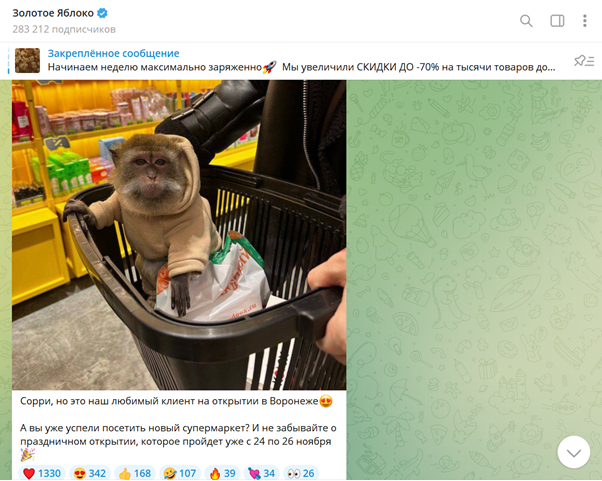
Task: Toggle the heart-eyes reaction 342
Action: pos(90,473)
